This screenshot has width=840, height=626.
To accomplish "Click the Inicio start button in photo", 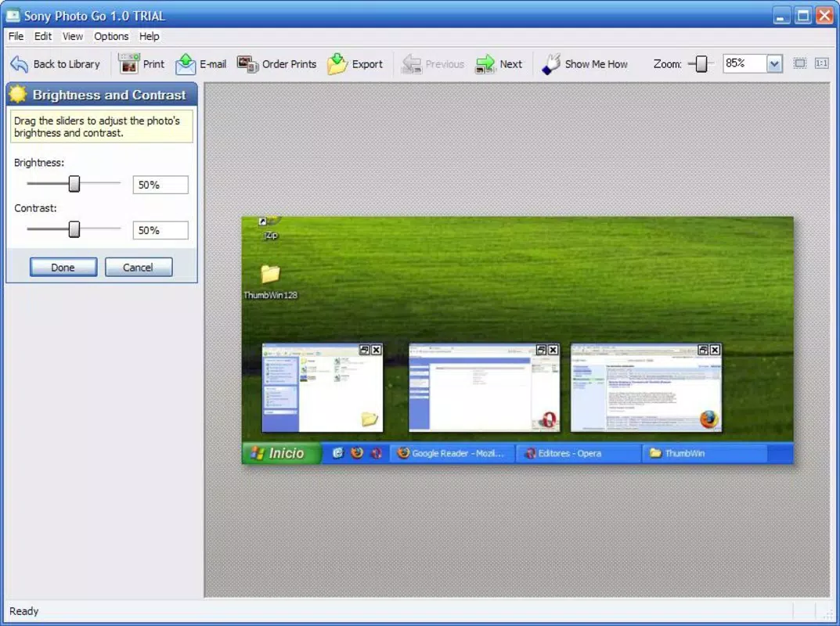I will 281,453.
